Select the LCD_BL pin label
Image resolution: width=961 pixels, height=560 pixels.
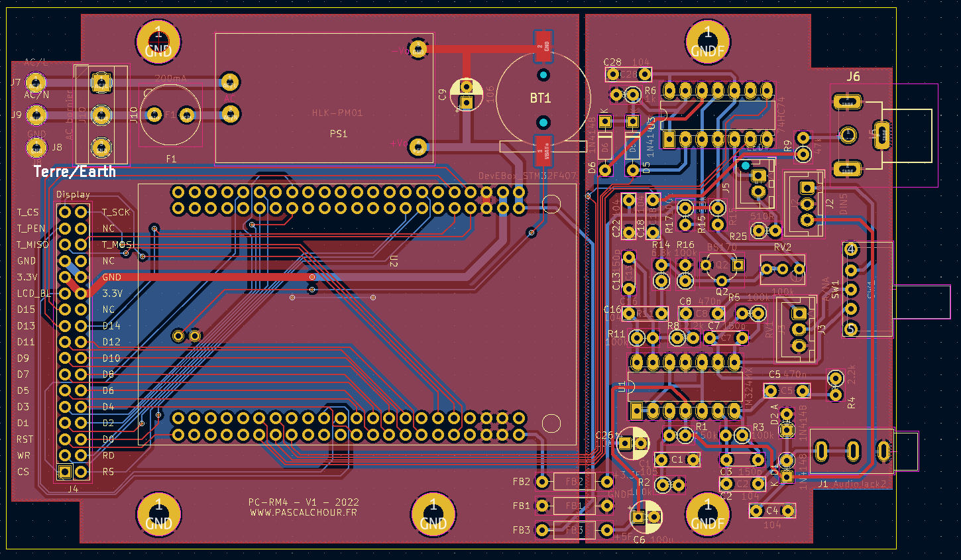34,294
